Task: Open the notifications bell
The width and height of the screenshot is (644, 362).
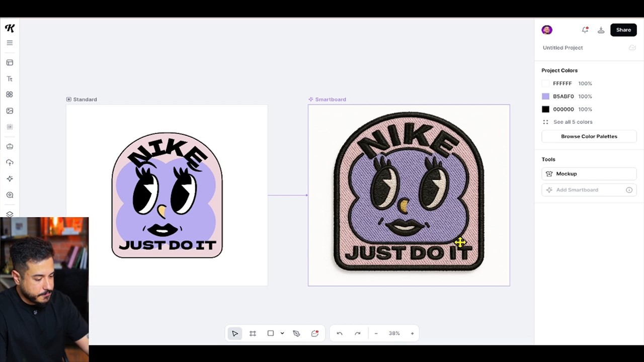Action: coord(585,30)
